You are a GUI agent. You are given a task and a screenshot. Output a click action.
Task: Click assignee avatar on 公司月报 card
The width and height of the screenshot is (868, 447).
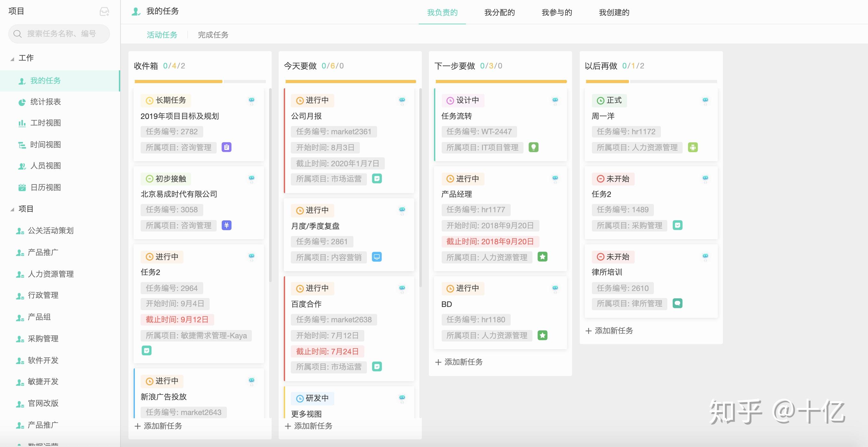pyautogui.click(x=402, y=101)
